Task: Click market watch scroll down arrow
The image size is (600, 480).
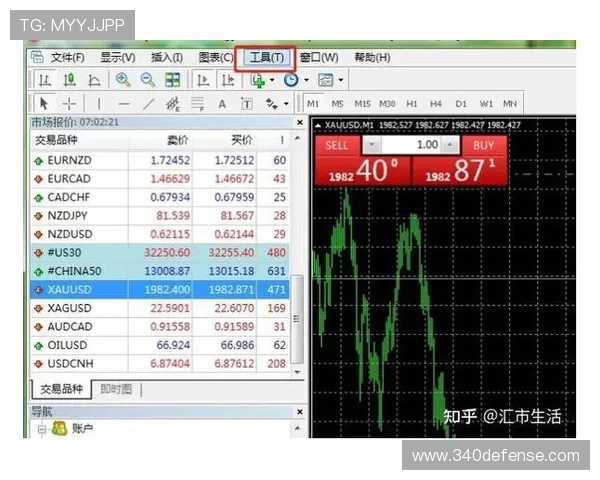Action: pyautogui.click(x=298, y=372)
